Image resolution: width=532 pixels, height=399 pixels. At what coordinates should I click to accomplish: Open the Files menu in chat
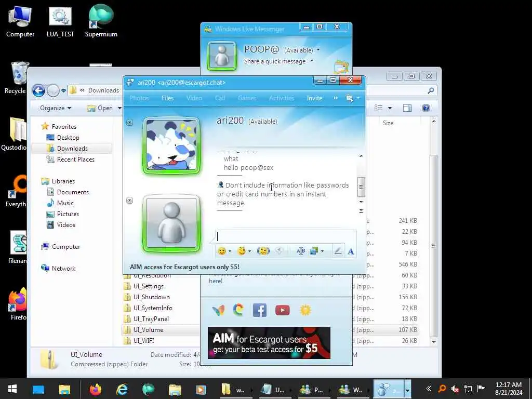pos(168,98)
